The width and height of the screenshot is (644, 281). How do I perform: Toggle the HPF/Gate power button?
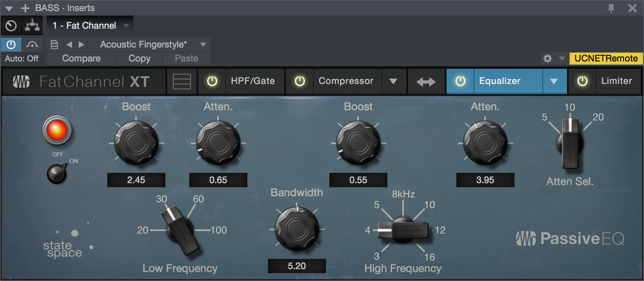coord(212,81)
